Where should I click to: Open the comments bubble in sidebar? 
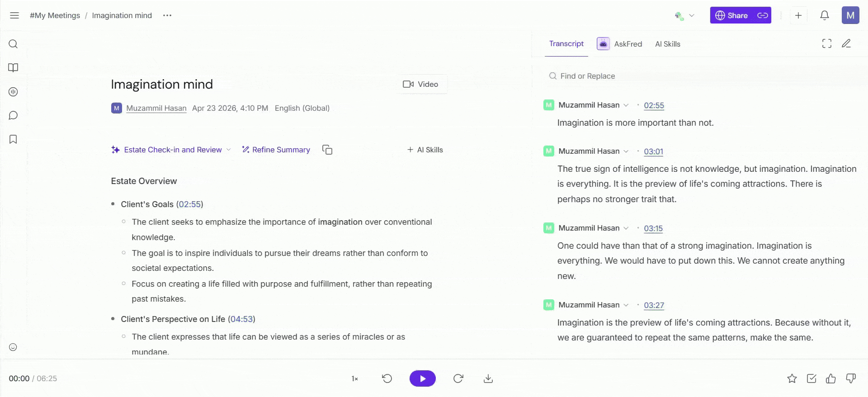tap(13, 115)
